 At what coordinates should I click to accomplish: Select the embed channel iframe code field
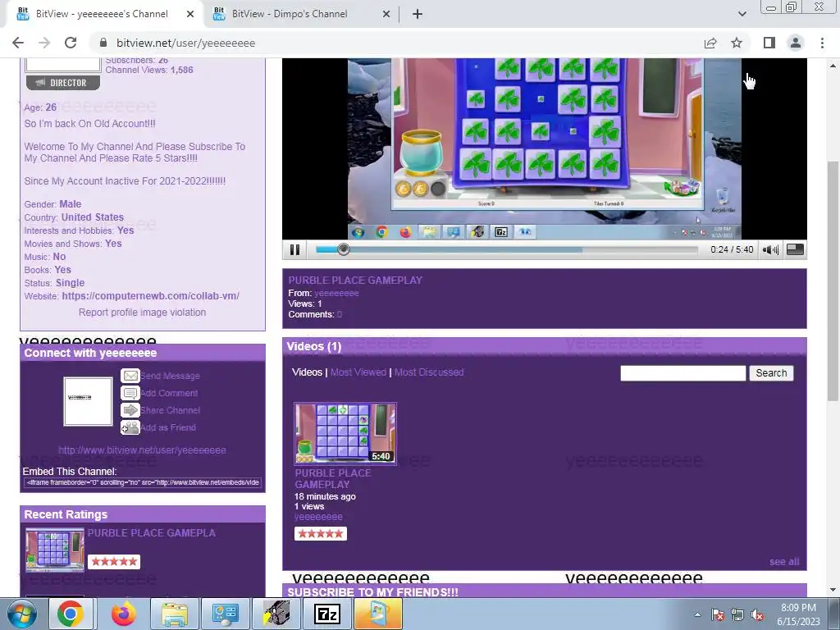point(143,482)
